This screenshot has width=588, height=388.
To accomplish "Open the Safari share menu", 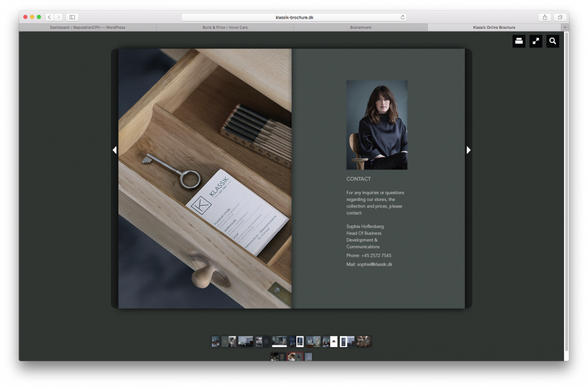I will pos(545,17).
